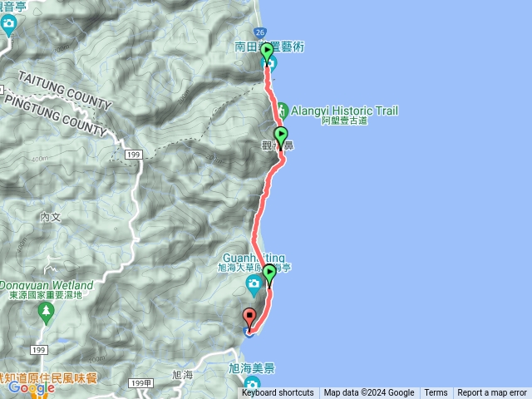The height and width of the screenshot is (399, 532).
Task: Click Report a map error link
Action: pyautogui.click(x=492, y=393)
